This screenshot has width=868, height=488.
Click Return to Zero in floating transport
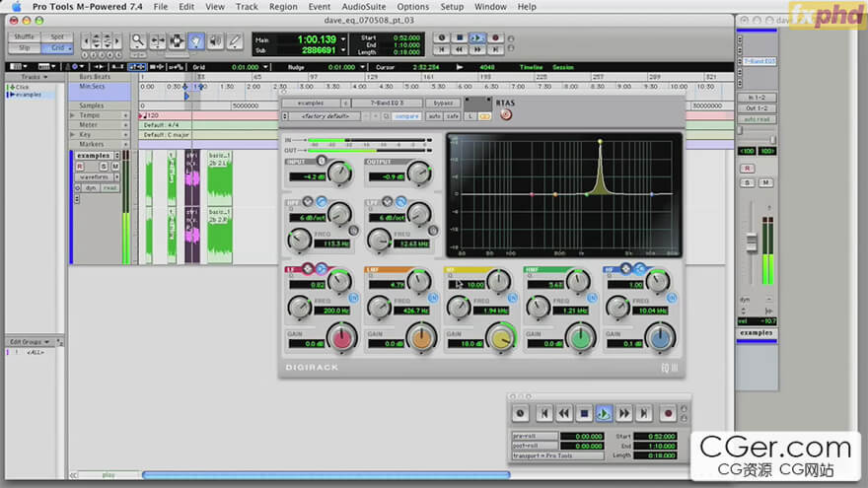pyautogui.click(x=544, y=413)
